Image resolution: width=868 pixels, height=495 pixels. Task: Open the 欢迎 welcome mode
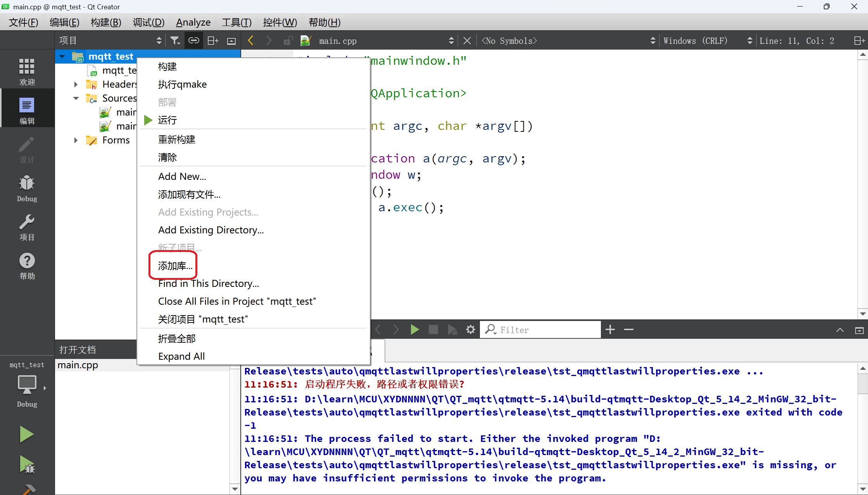[27, 71]
